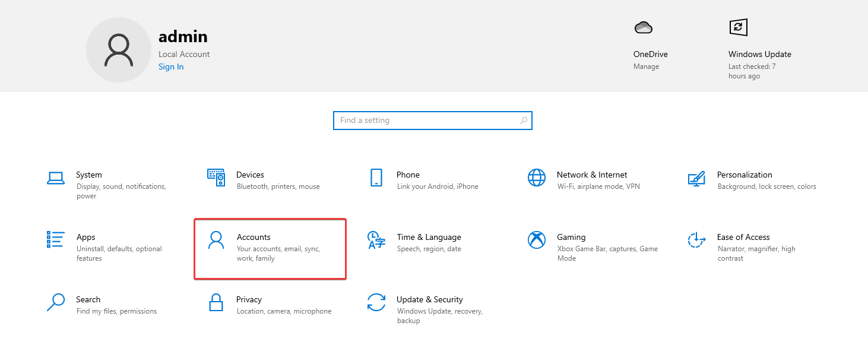
Task: Select the Phone icon
Action: point(376,178)
